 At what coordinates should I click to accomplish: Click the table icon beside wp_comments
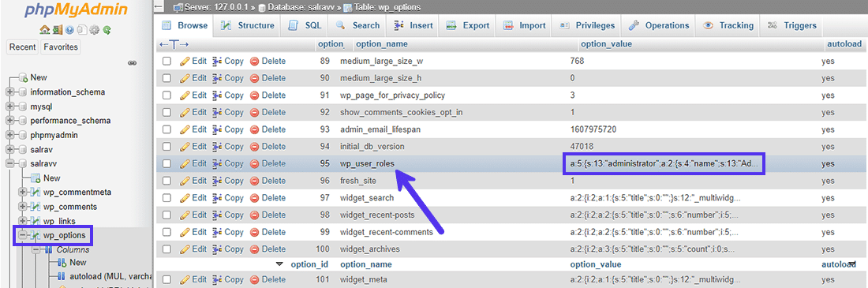pos(36,207)
